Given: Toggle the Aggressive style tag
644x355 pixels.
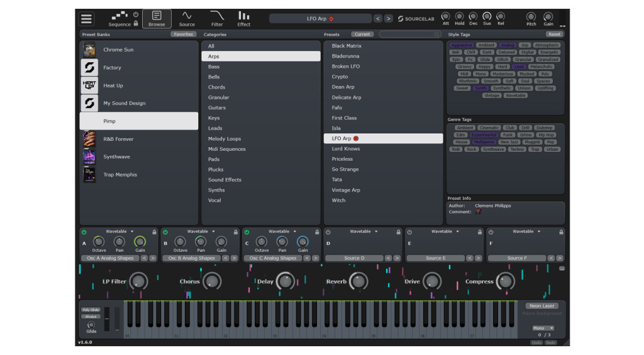Looking at the screenshot, I should [461, 45].
